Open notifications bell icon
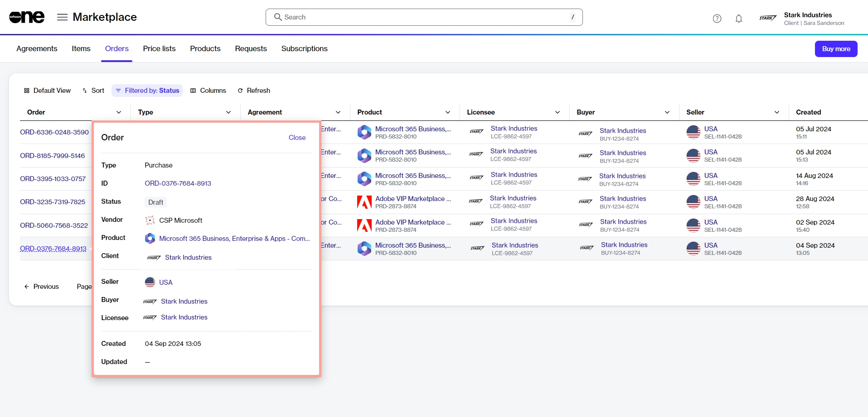The height and width of the screenshot is (417, 868). 738,19
